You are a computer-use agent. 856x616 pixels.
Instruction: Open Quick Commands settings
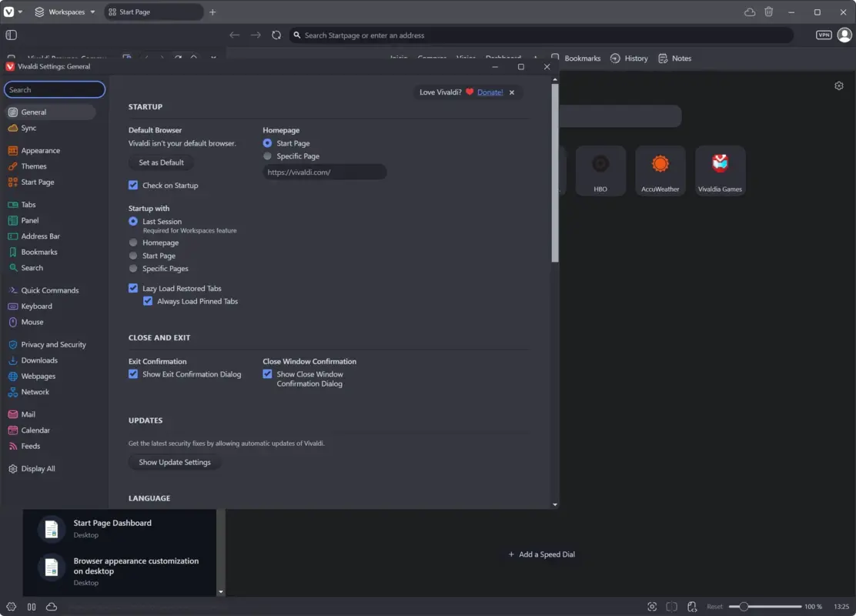(48, 290)
